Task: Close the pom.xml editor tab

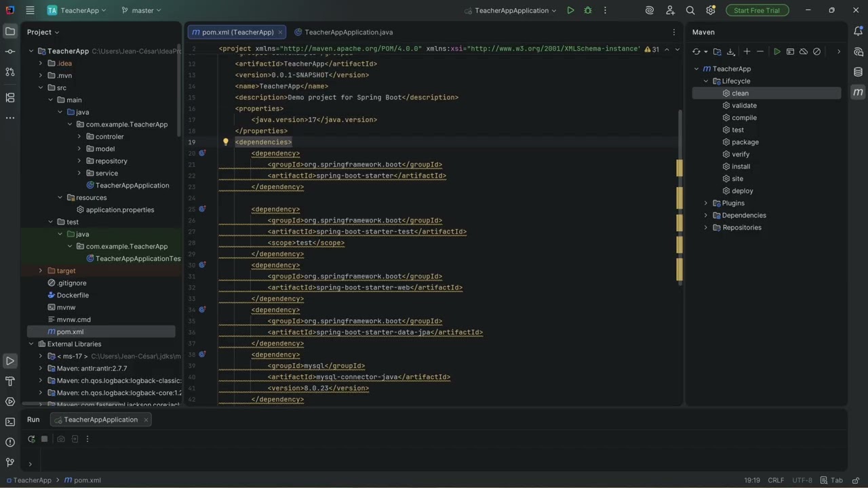Action: (280, 32)
